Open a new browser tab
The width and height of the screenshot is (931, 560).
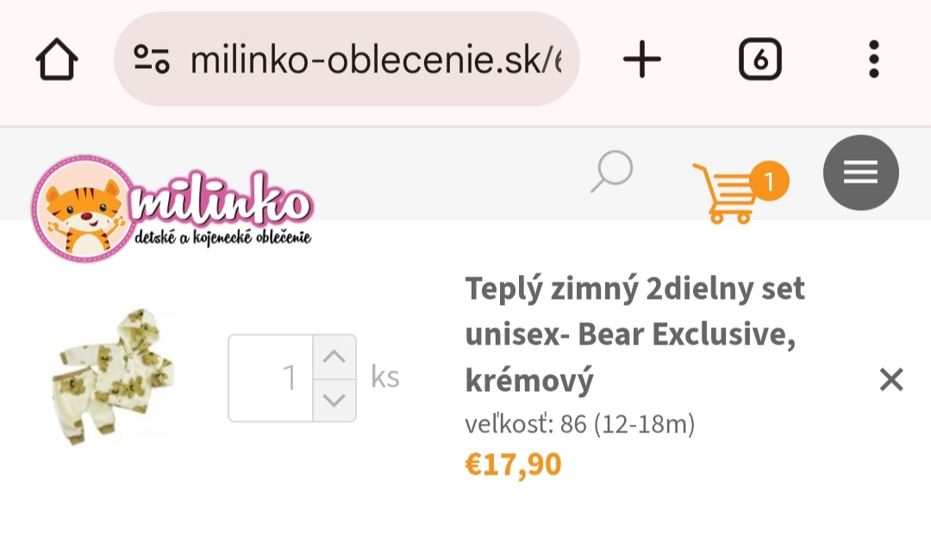(x=641, y=60)
